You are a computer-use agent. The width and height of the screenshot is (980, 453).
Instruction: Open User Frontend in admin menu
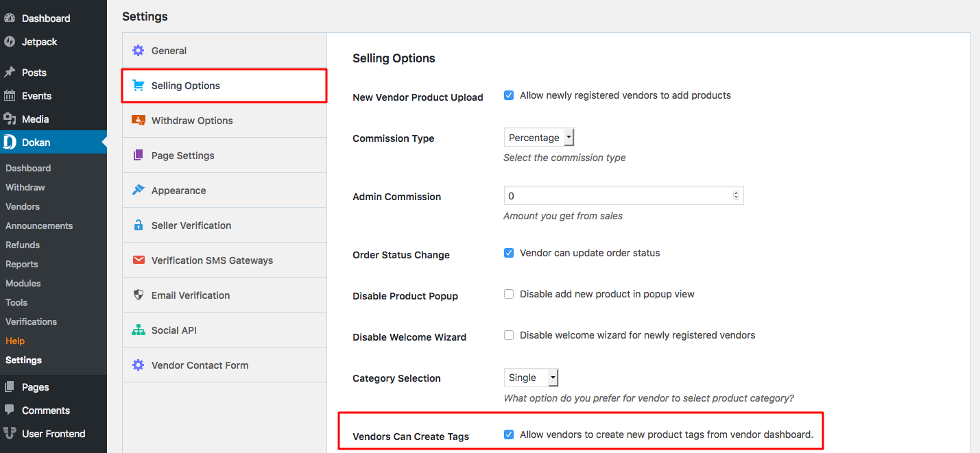pyautogui.click(x=53, y=434)
